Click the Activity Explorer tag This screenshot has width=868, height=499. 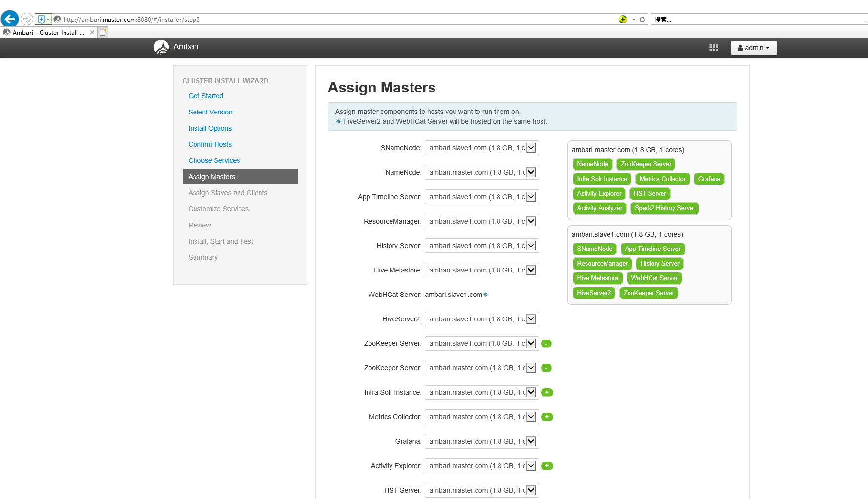point(599,194)
